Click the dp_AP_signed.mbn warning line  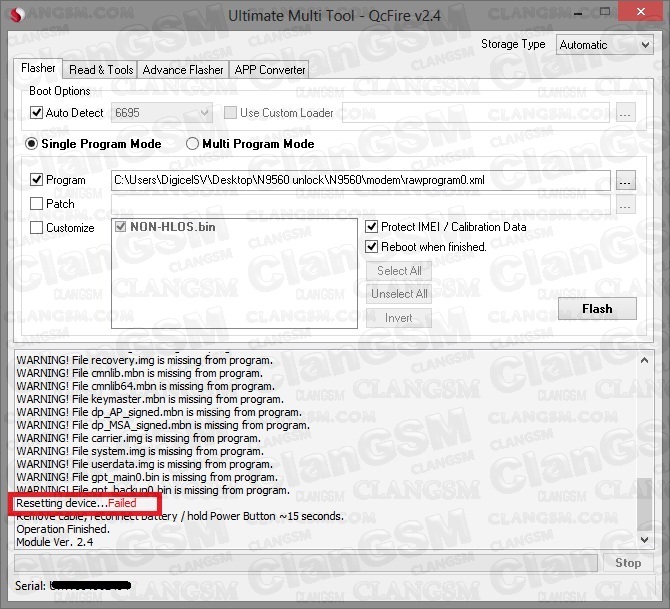pyautogui.click(x=159, y=412)
